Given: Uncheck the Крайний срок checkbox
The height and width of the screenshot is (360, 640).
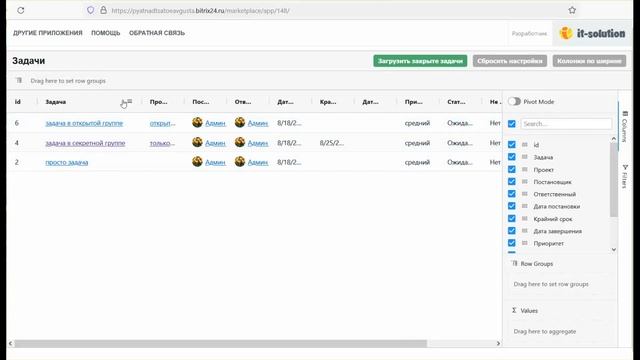Looking at the screenshot, I should (512, 219).
